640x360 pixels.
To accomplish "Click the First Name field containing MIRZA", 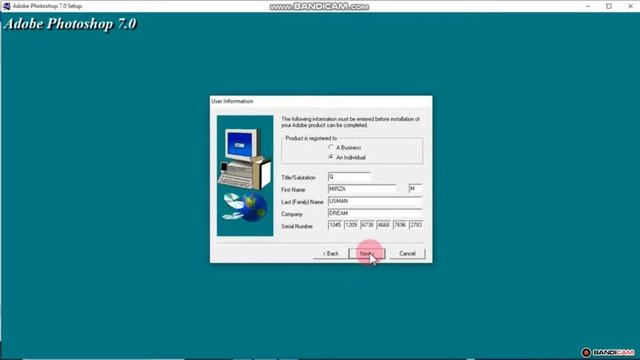I will tap(362, 189).
